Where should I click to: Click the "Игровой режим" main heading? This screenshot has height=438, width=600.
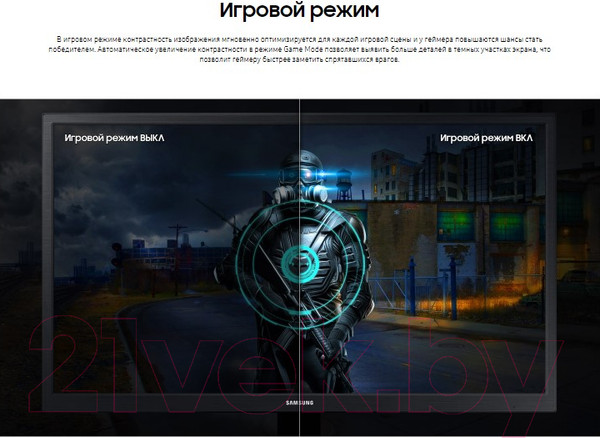[x=299, y=13]
